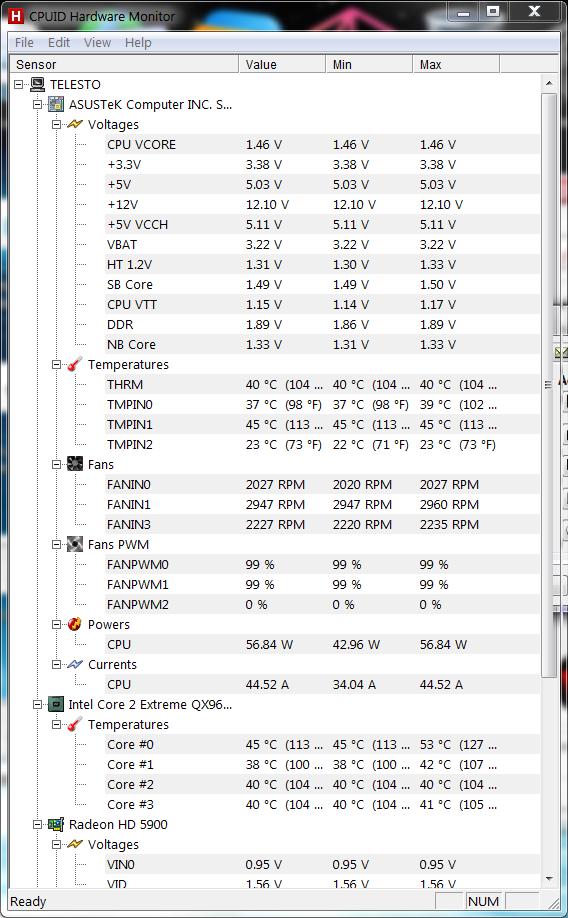Open the File menu
Image resolution: width=568 pixels, height=918 pixels.
24,43
